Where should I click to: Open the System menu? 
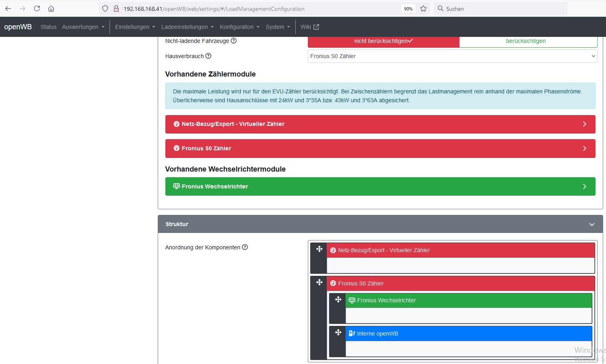click(278, 27)
